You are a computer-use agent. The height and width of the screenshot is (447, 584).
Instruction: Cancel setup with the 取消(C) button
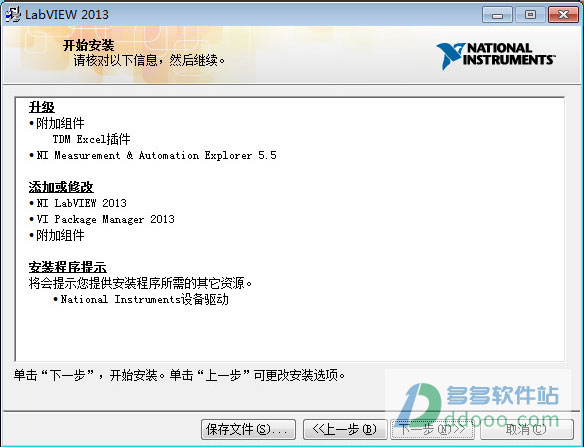pyautogui.click(x=527, y=429)
